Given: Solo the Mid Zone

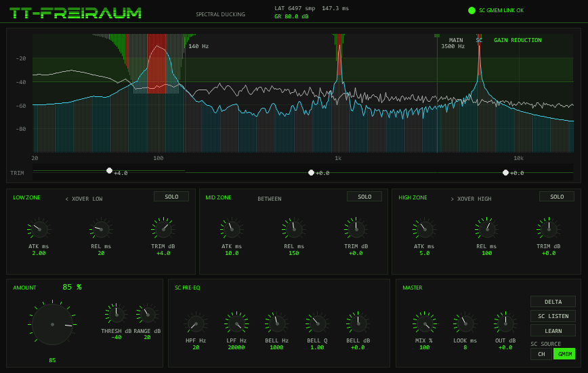Looking at the screenshot, I should click(x=364, y=197).
